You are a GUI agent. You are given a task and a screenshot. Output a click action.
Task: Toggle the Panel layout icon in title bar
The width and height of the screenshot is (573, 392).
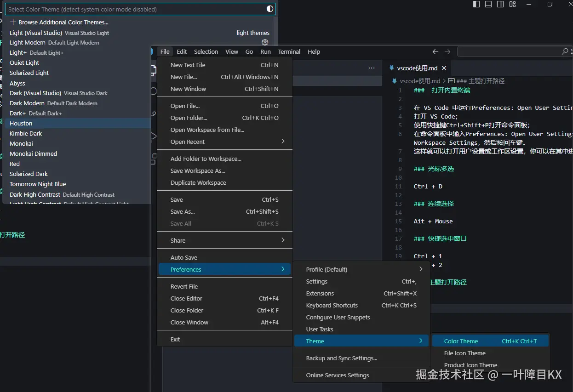coord(488,4)
